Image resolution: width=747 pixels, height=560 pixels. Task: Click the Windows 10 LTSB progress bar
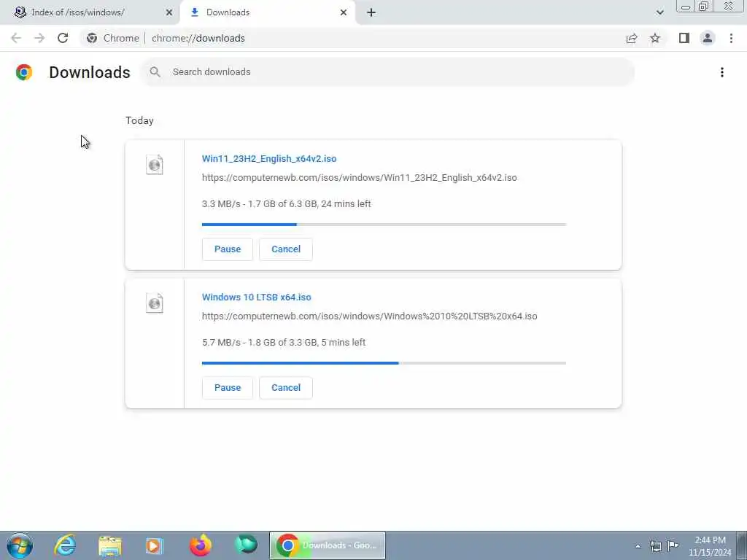click(384, 363)
